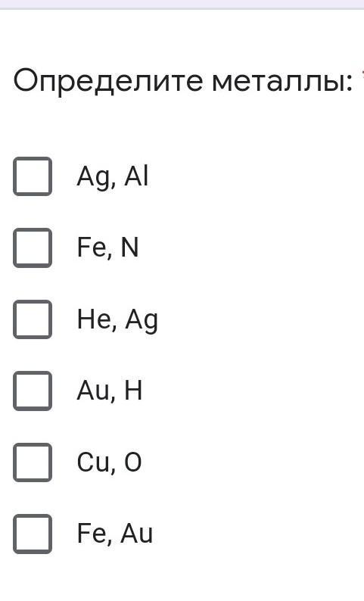Viewport: 364px width, 601px height.
Task: Enable the Au, H checkbox
Action: pos(33,391)
